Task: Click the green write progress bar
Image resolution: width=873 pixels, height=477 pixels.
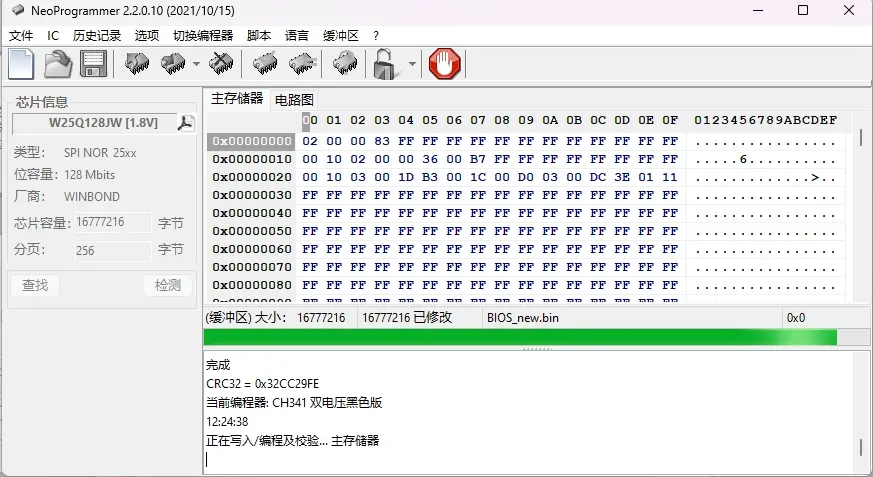Action: 520,337
